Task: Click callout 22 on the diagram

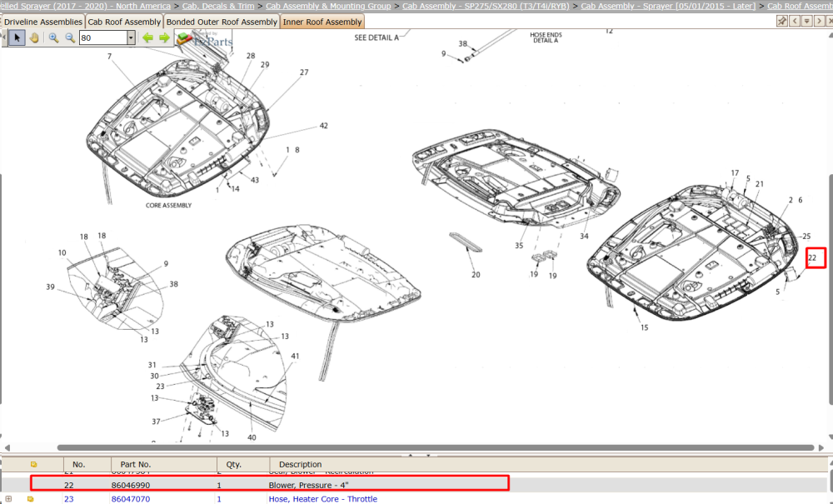Action: tap(812, 258)
